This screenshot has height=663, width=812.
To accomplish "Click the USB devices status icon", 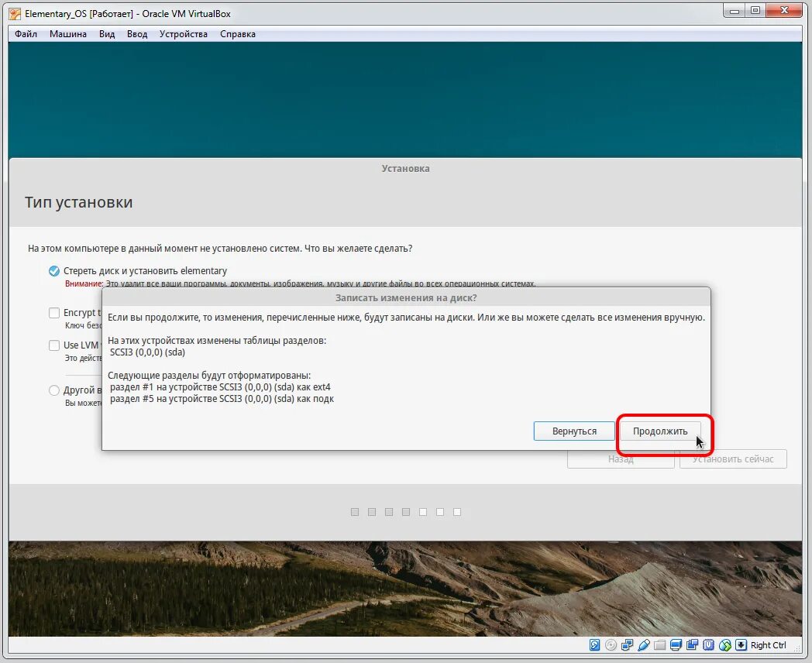I will [x=644, y=645].
